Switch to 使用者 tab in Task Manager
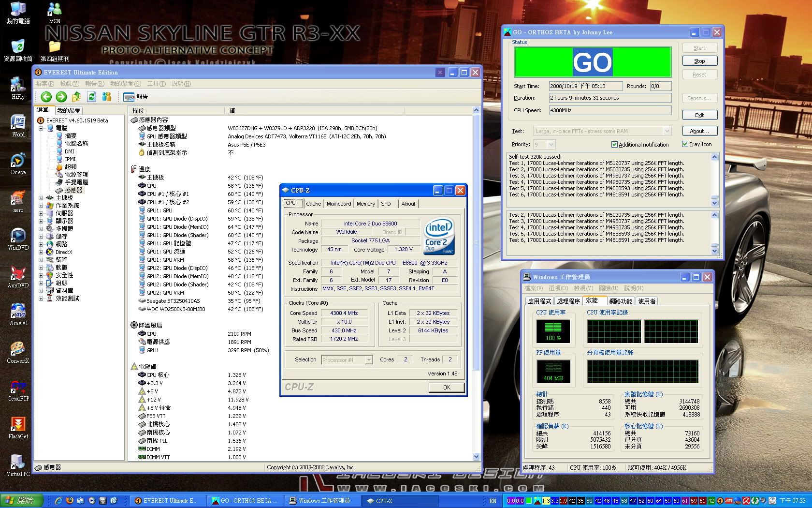Viewport: 812px width, 508px height. 647,301
